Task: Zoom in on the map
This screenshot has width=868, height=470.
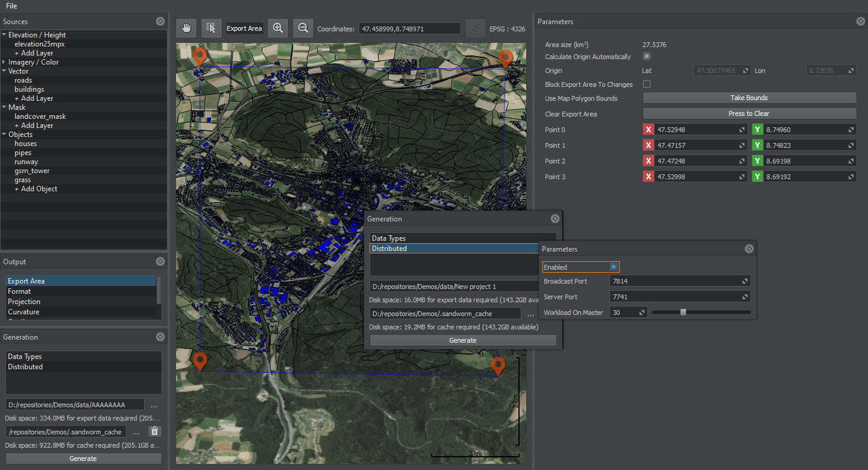Action: coord(278,28)
